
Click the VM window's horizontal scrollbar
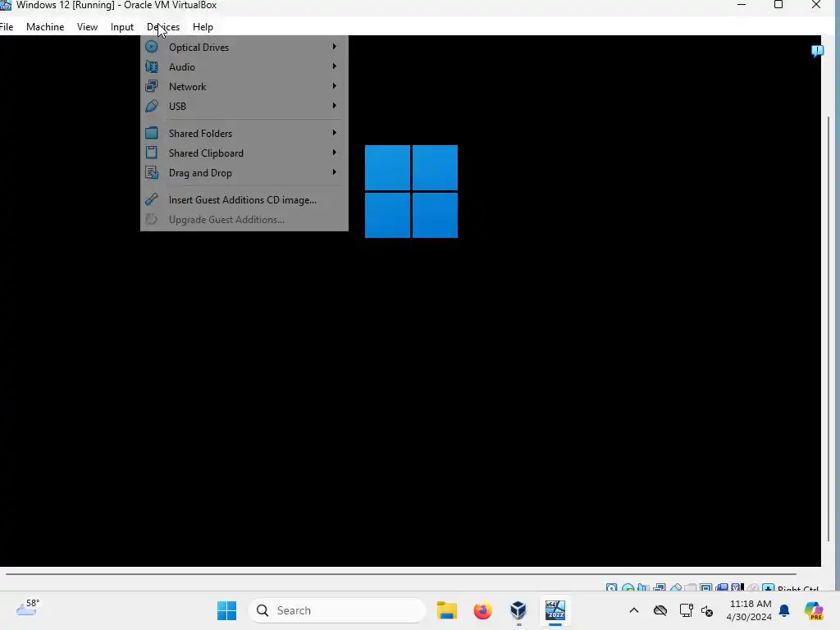click(400, 573)
